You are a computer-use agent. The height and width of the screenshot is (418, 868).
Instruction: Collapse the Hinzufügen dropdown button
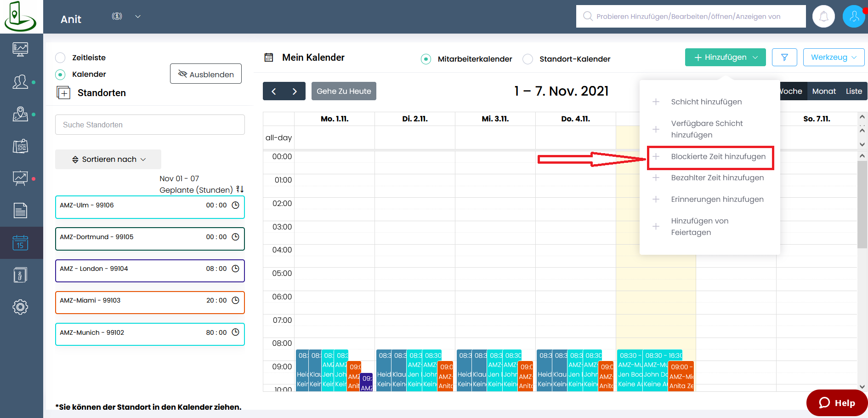725,57
